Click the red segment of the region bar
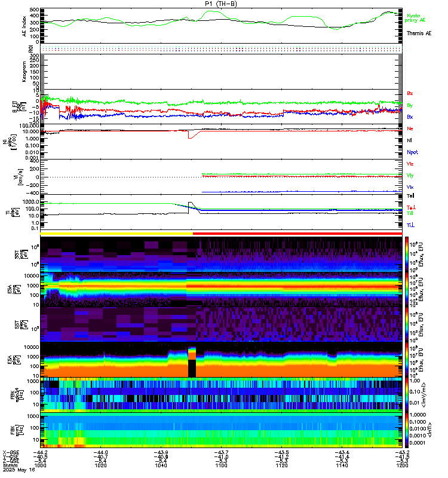This screenshot has height=478, width=448. point(297,234)
